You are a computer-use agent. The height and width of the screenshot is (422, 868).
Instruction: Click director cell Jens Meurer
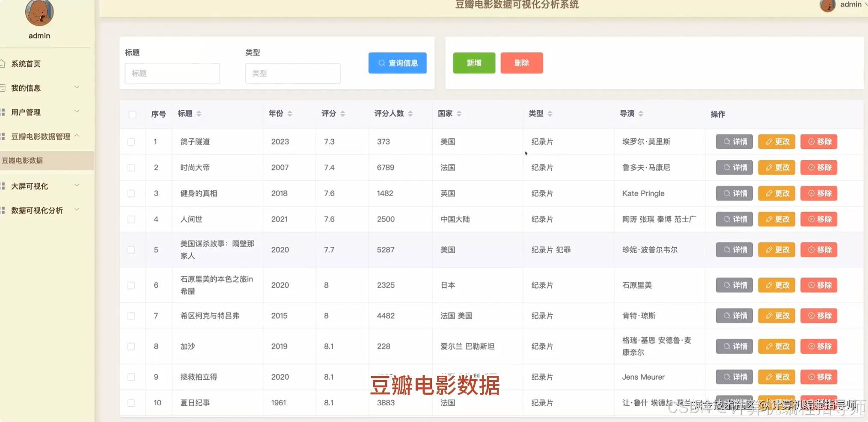(x=643, y=377)
